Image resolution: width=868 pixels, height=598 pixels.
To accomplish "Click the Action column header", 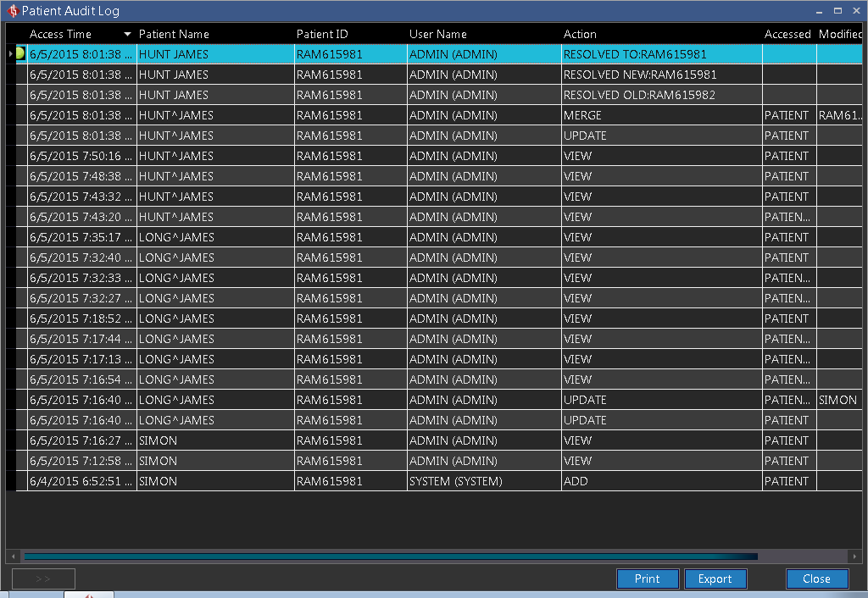I will (580, 35).
